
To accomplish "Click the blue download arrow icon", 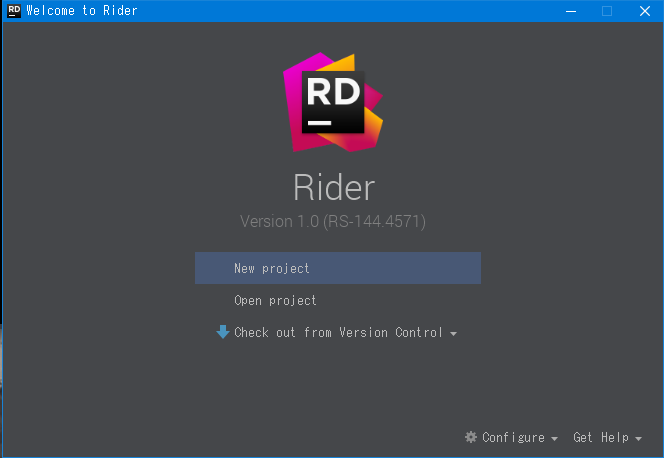I will [223, 332].
